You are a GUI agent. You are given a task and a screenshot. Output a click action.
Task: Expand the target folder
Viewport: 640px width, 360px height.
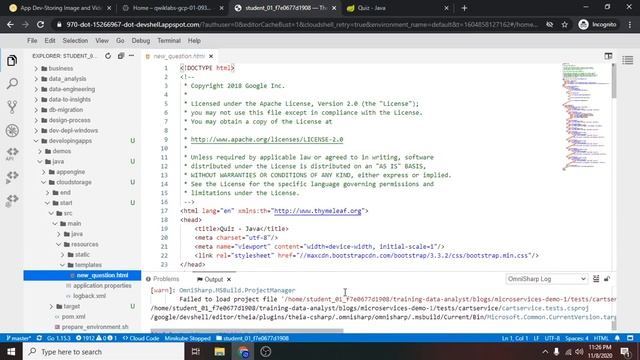pyautogui.click(x=72, y=306)
